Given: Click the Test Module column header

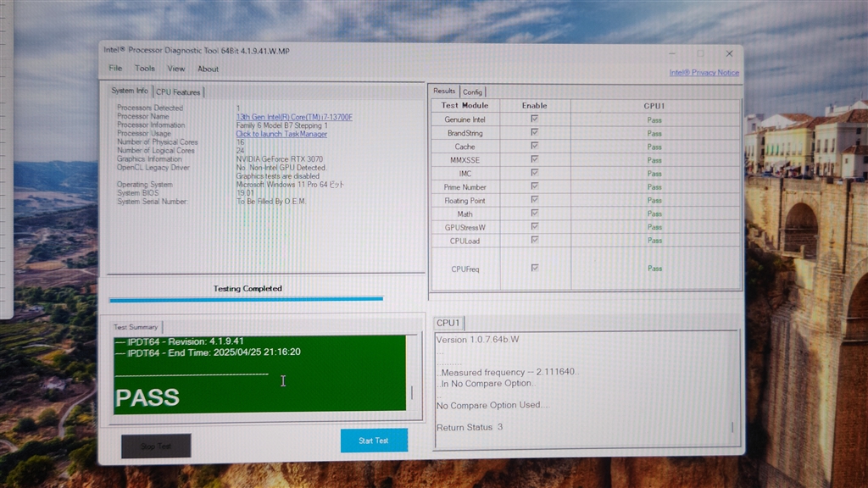Looking at the screenshot, I should (x=465, y=105).
